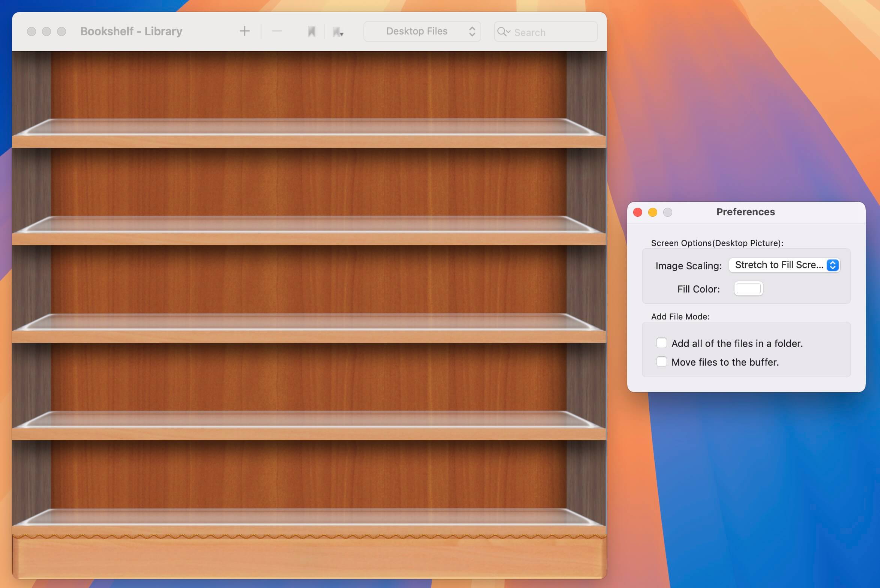
Task: Click the Fill Color label
Action: click(x=698, y=289)
